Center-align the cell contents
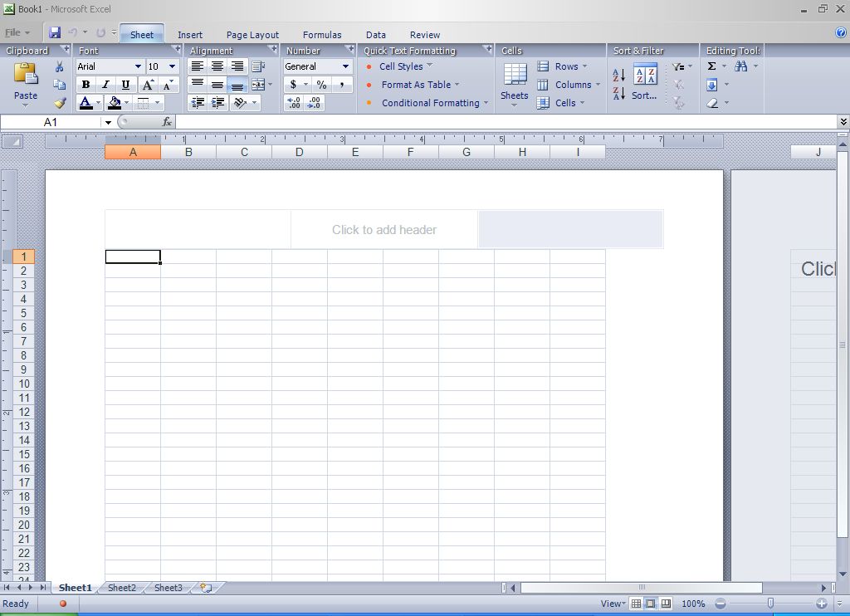Viewport: 850px width, 616px height. pyautogui.click(x=217, y=66)
